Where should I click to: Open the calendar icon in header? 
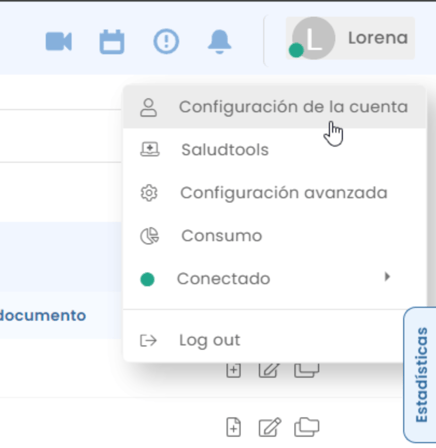(x=112, y=42)
